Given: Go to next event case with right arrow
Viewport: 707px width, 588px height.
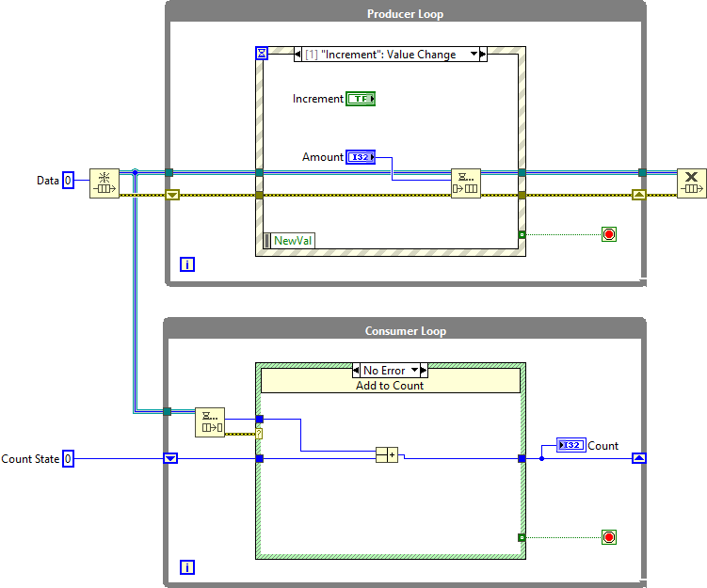Looking at the screenshot, I should (484, 55).
